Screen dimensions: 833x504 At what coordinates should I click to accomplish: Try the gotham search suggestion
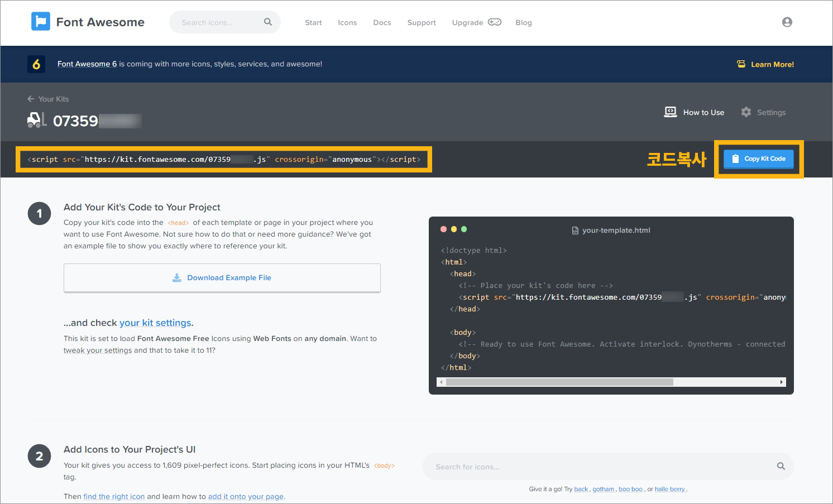click(x=604, y=489)
